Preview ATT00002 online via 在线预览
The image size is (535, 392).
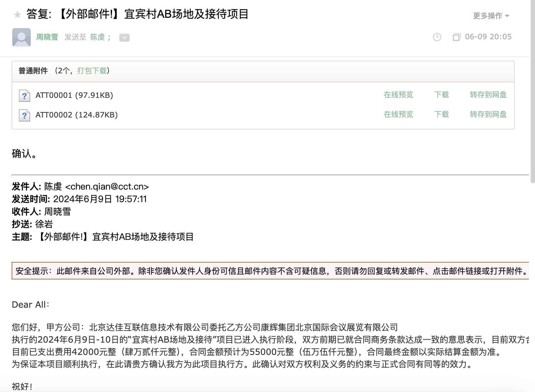(x=398, y=114)
